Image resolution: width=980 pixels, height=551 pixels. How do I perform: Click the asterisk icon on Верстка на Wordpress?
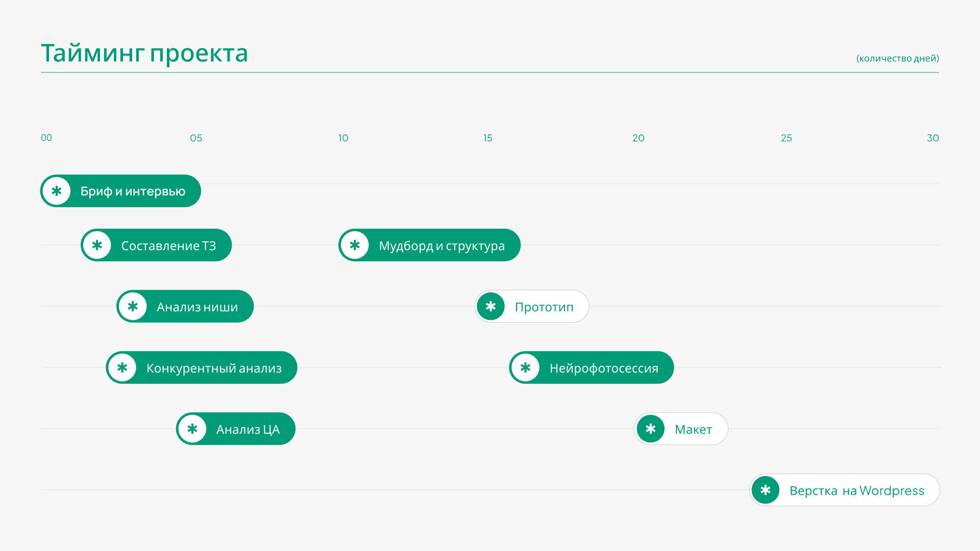tap(766, 490)
